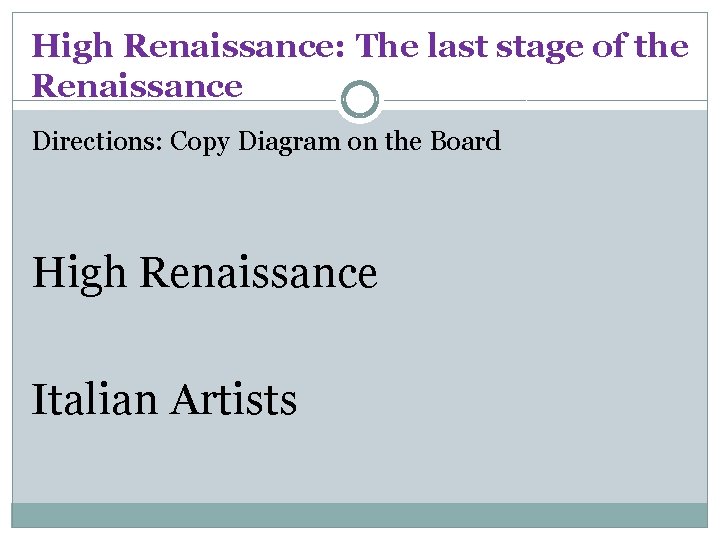Click the word 'Renaissance' on title's second line
720x540 pixels.
[x=137, y=86]
